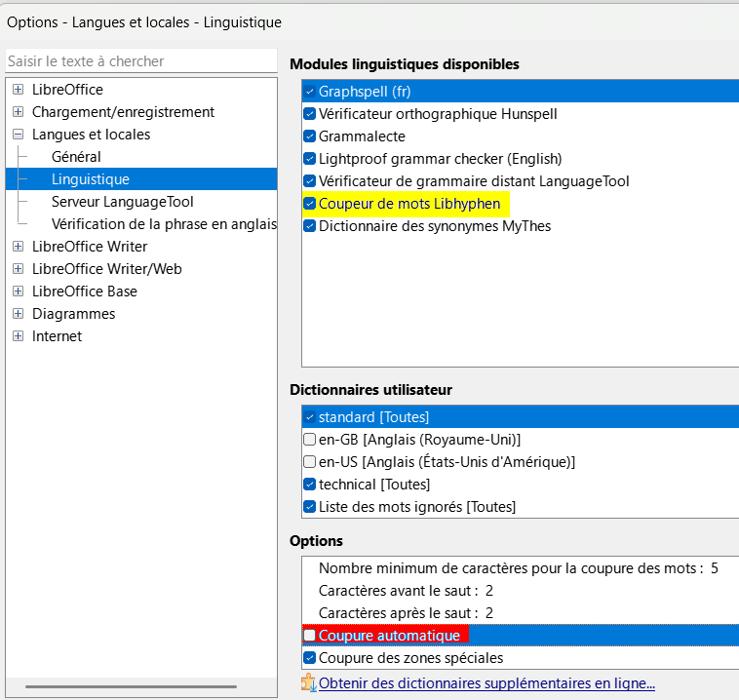
Task: Focus the Saisir le texte à chercher field
Action: coord(141,61)
